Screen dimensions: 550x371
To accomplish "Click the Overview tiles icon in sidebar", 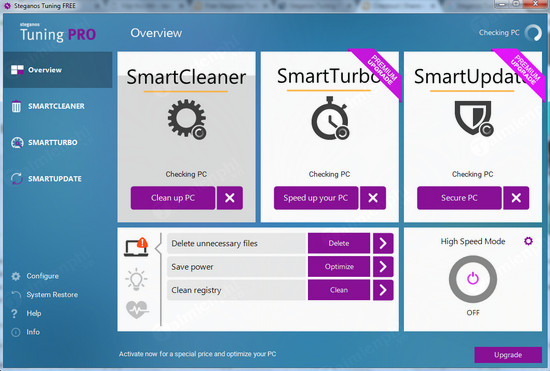I will [17, 70].
